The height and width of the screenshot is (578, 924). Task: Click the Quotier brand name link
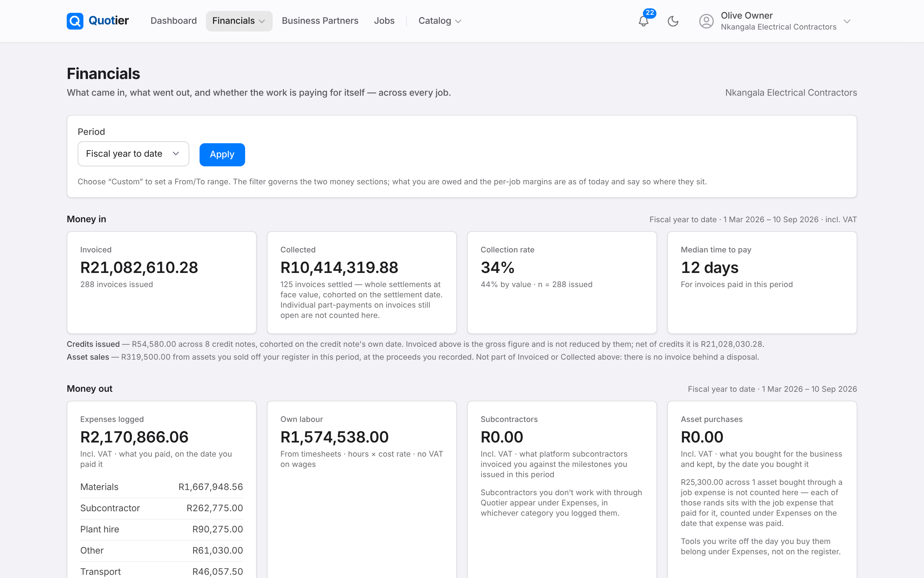[x=108, y=21]
